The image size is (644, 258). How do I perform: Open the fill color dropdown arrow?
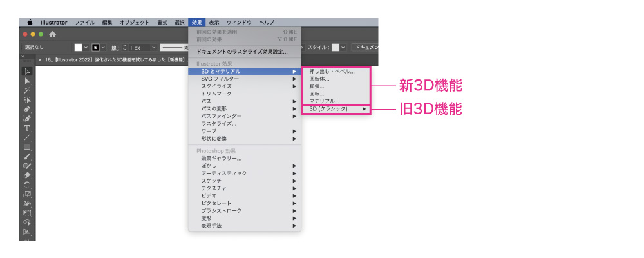point(86,47)
